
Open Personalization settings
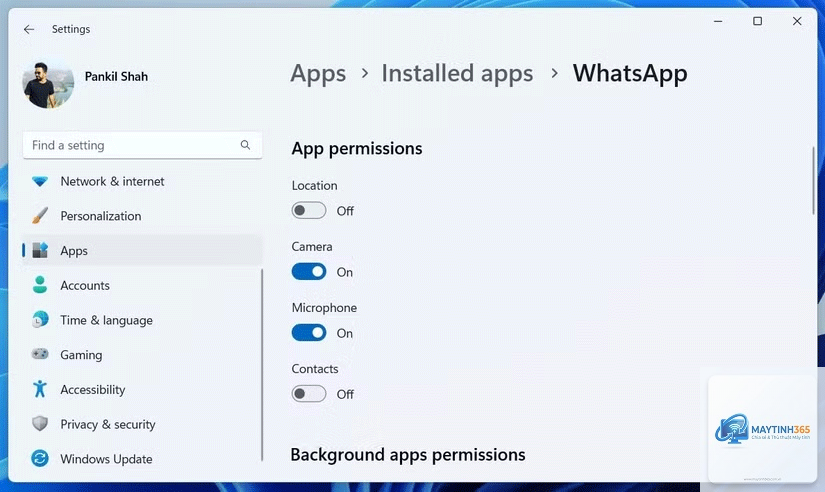point(142,216)
